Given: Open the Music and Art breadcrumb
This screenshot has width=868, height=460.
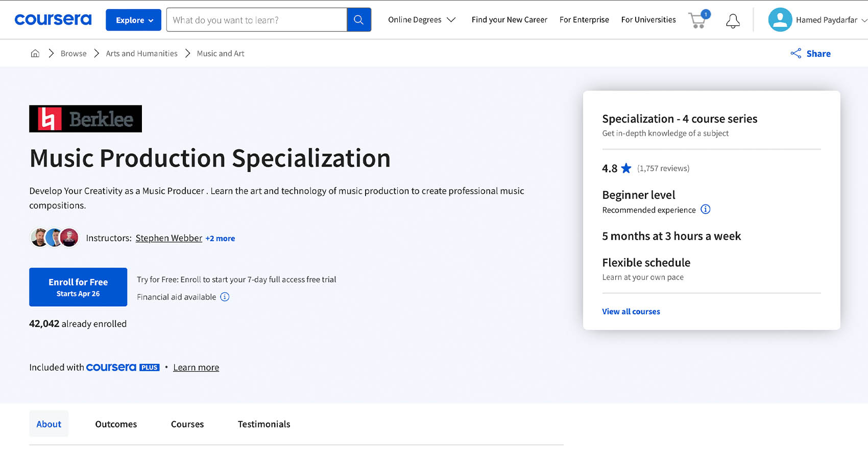Looking at the screenshot, I should pyautogui.click(x=221, y=53).
